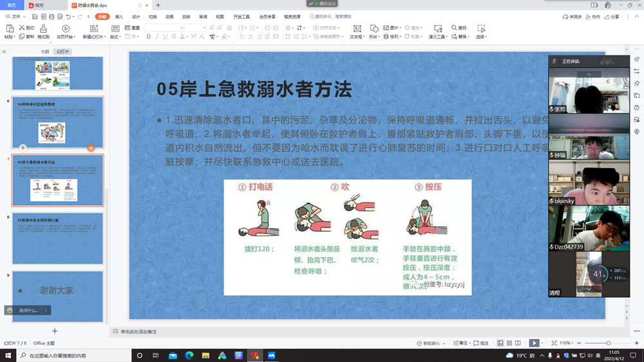Click the zoom in plus button

(637, 343)
